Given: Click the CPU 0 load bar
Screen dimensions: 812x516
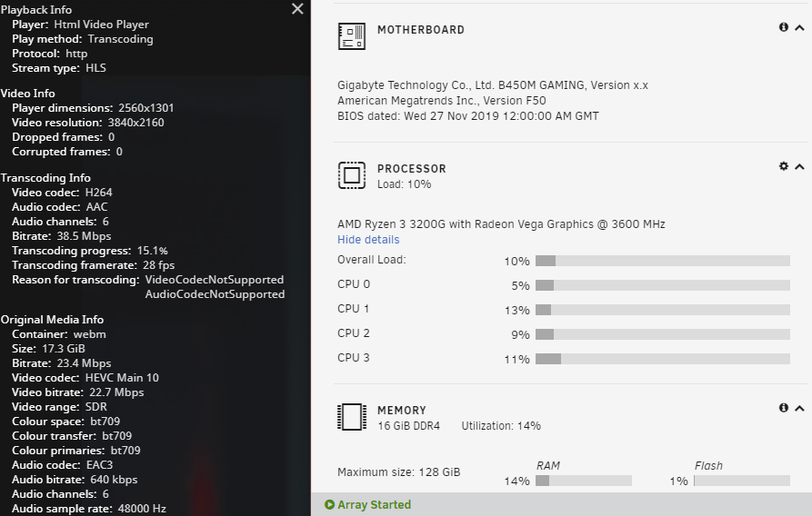Looking at the screenshot, I should click(x=663, y=285).
